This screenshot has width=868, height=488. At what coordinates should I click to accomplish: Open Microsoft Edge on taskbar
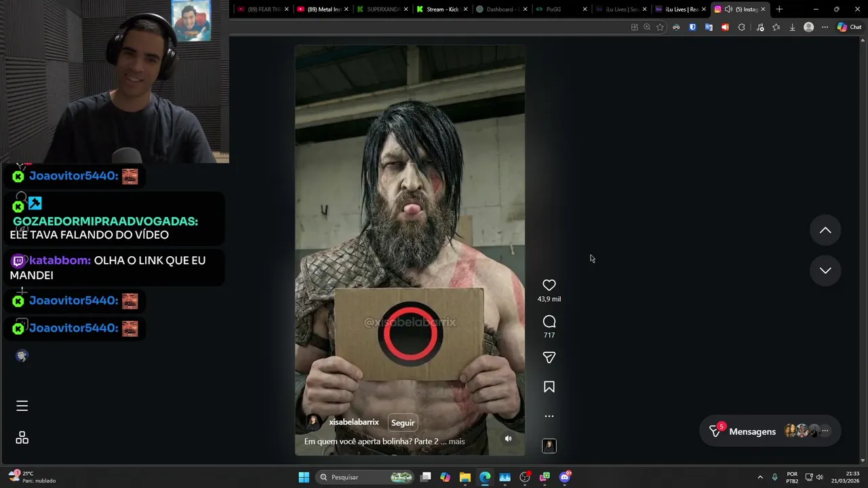click(x=485, y=477)
